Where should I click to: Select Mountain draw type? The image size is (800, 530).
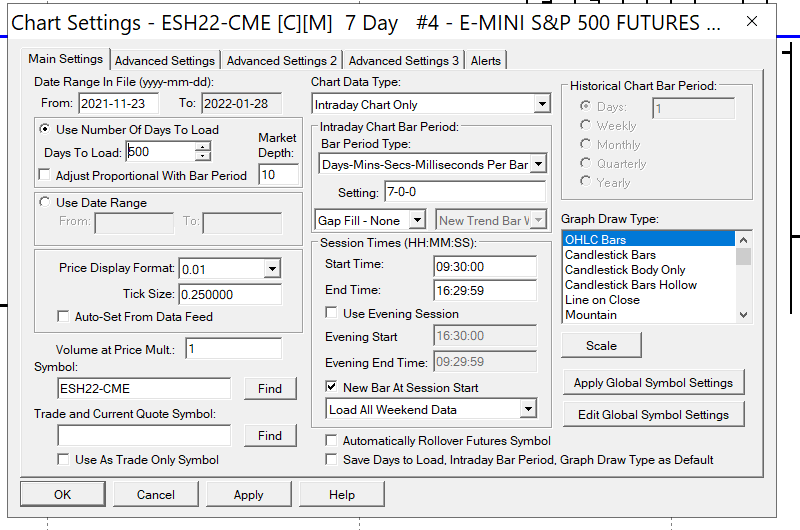click(649, 315)
